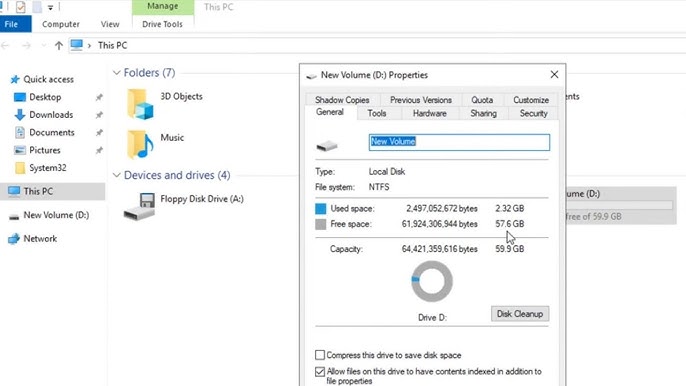Open the Previous Versions tab
Image resolution: width=686 pixels, height=386 pixels.
click(421, 100)
